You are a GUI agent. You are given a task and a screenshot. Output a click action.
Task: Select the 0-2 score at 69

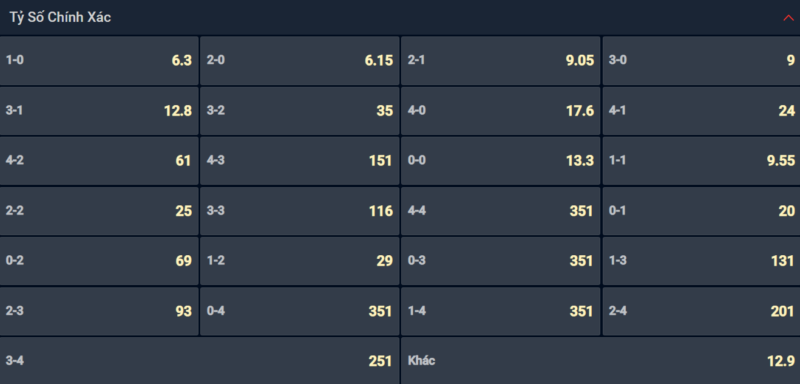tap(99, 261)
